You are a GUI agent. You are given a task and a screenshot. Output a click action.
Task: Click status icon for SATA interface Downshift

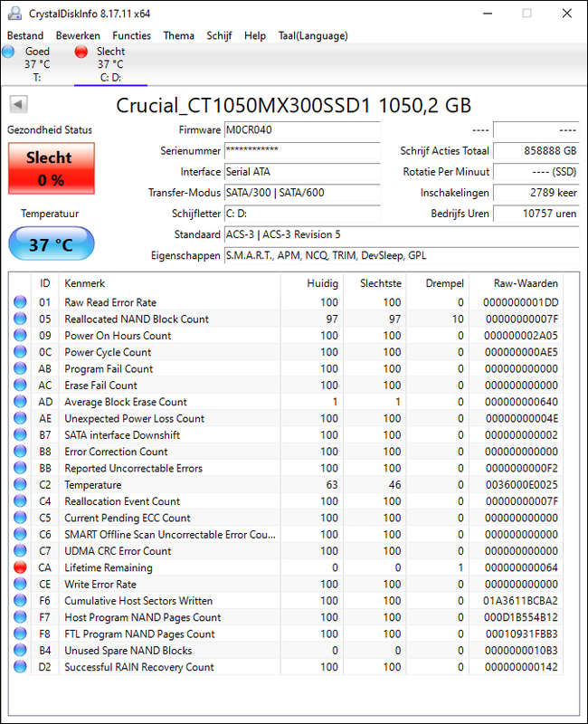point(20,435)
